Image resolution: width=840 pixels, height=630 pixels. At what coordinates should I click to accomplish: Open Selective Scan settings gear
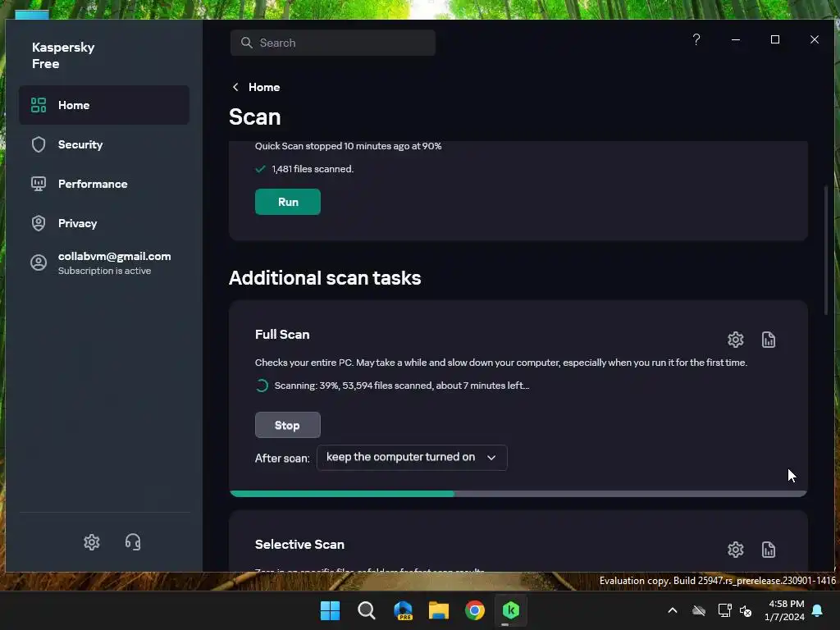736,550
